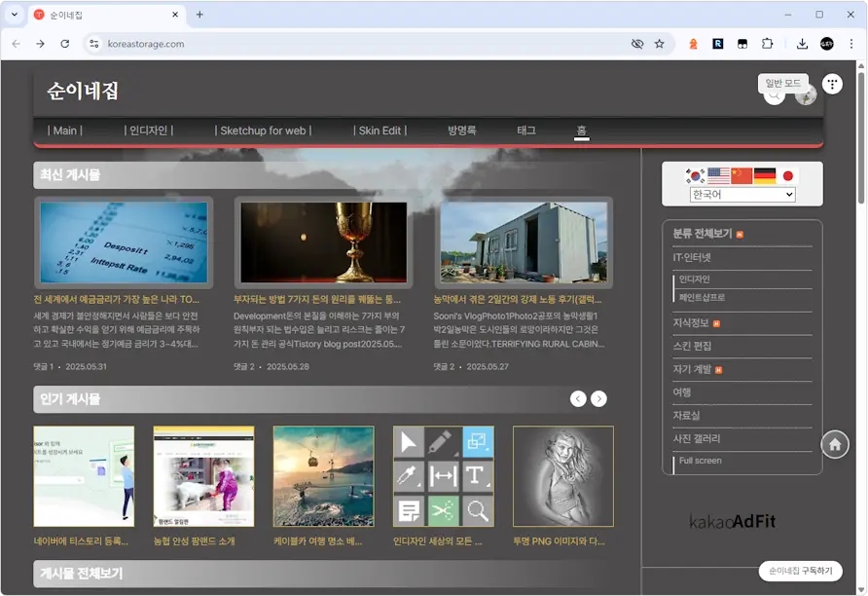Reload the page with refresh icon

pyautogui.click(x=65, y=44)
